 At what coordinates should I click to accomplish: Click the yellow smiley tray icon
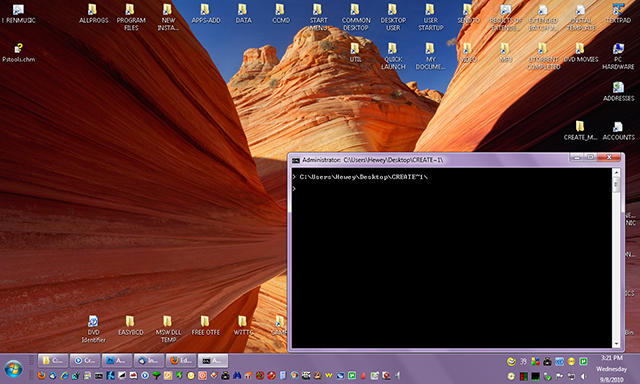(511, 361)
